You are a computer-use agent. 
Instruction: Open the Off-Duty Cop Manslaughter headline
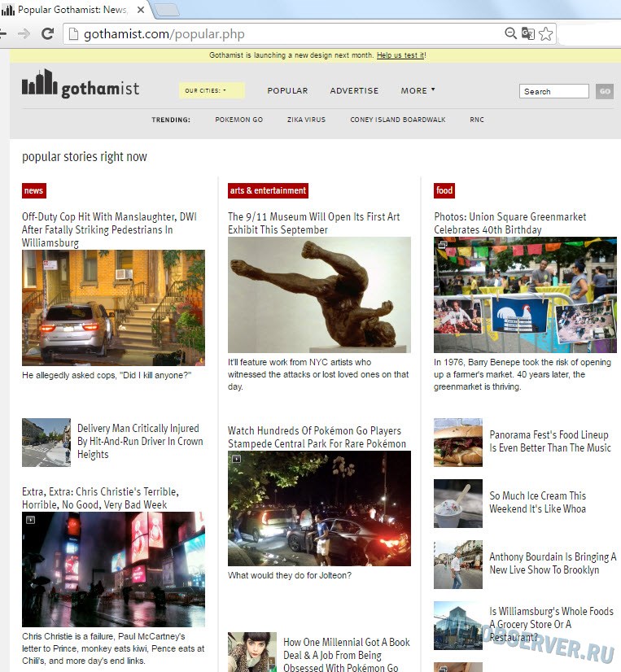[x=109, y=229]
